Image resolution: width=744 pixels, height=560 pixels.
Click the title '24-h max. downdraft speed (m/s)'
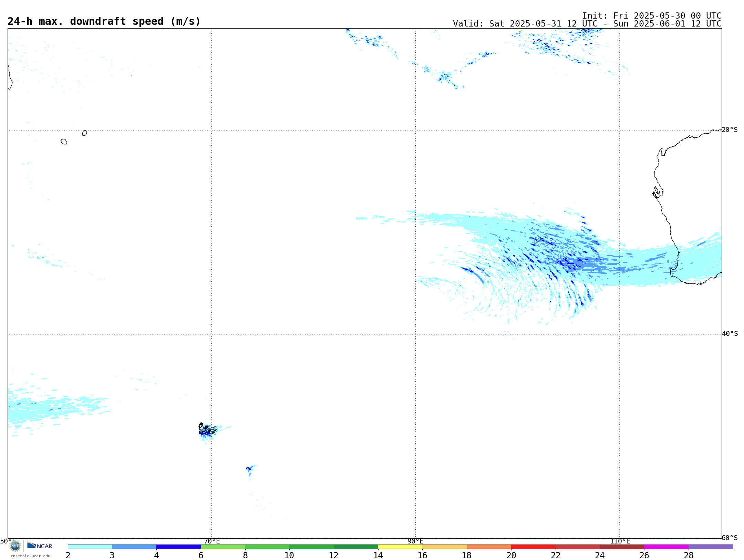[104, 21]
